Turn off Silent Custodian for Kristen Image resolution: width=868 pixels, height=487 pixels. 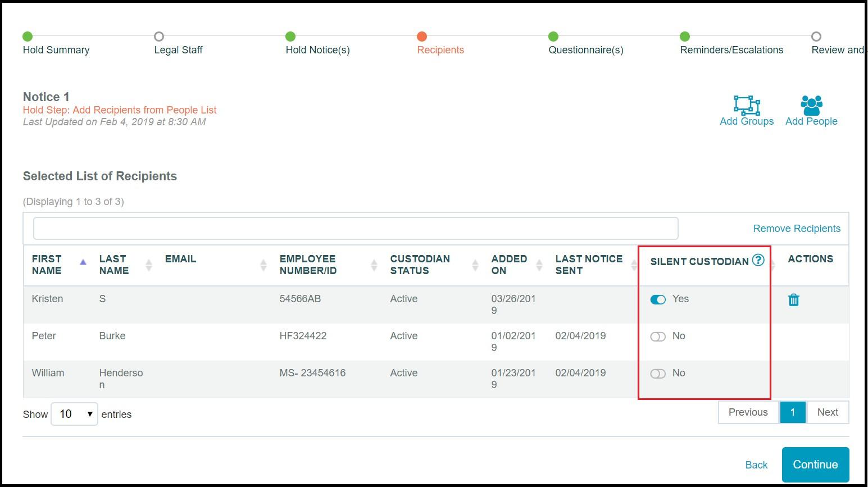[658, 299]
